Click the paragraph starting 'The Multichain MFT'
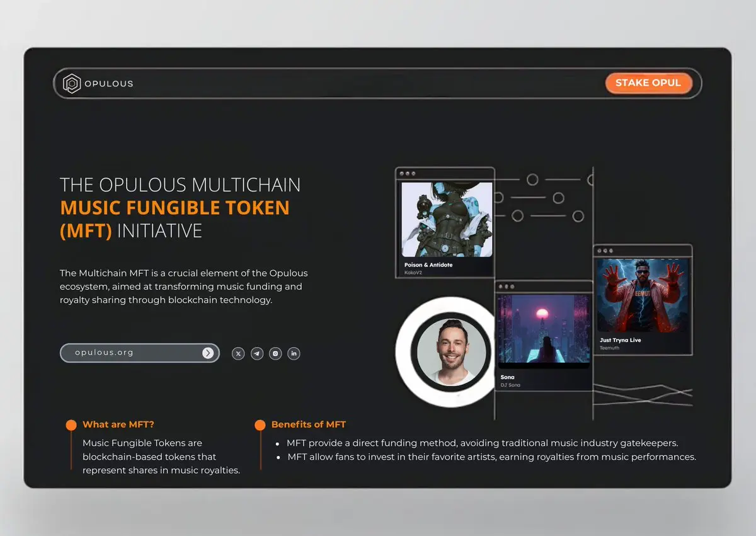Image resolution: width=756 pixels, height=536 pixels. point(184,287)
